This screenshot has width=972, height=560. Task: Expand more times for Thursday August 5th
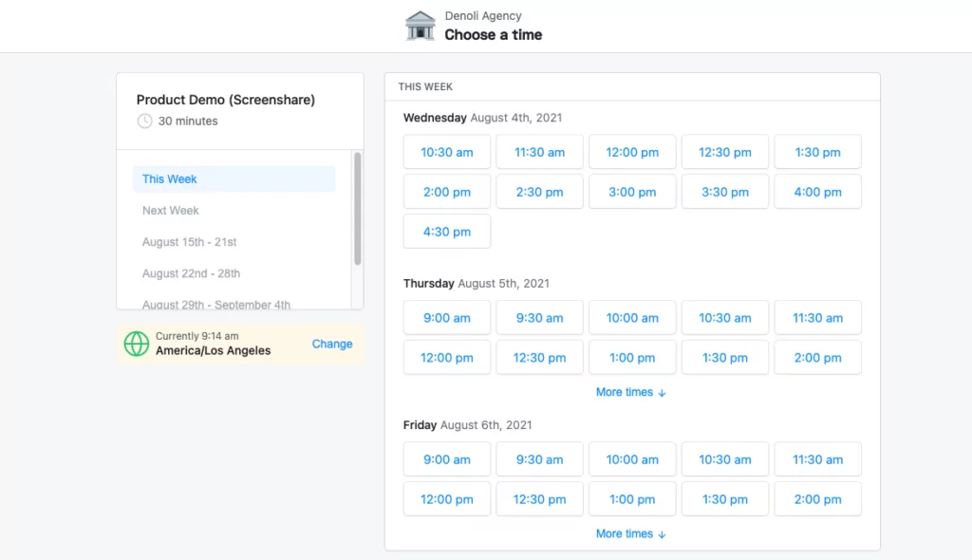point(631,392)
